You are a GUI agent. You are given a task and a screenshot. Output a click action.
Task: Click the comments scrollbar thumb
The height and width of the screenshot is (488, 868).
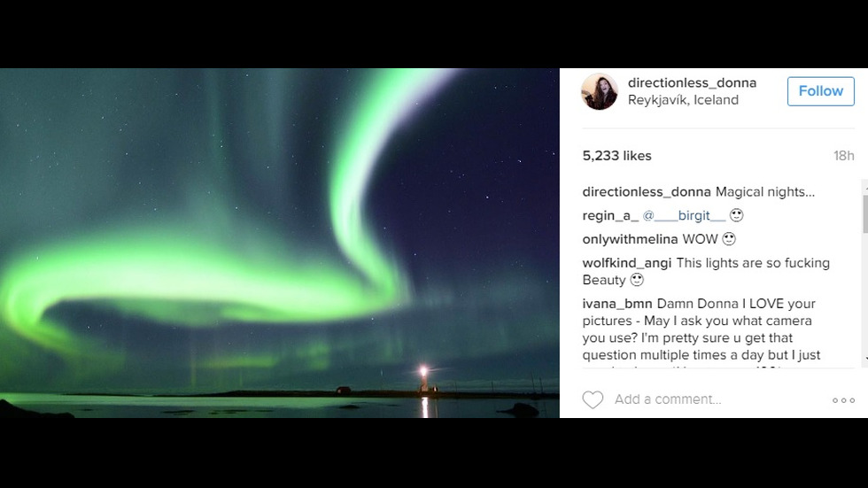pos(864,214)
